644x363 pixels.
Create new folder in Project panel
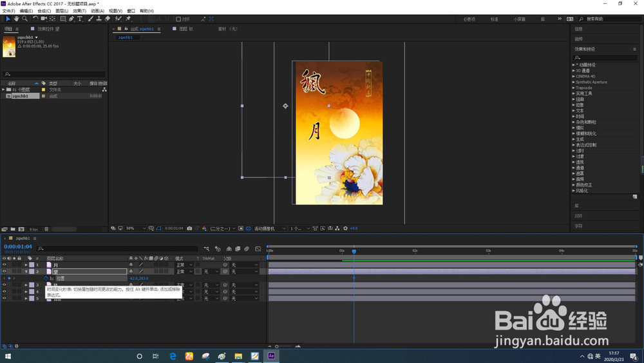(13, 229)
